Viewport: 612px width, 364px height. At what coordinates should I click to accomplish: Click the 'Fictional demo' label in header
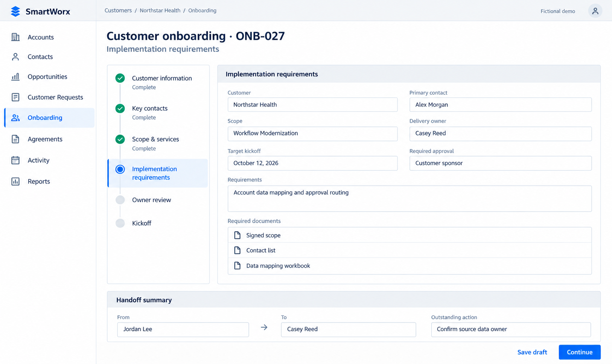click(558, 11)
